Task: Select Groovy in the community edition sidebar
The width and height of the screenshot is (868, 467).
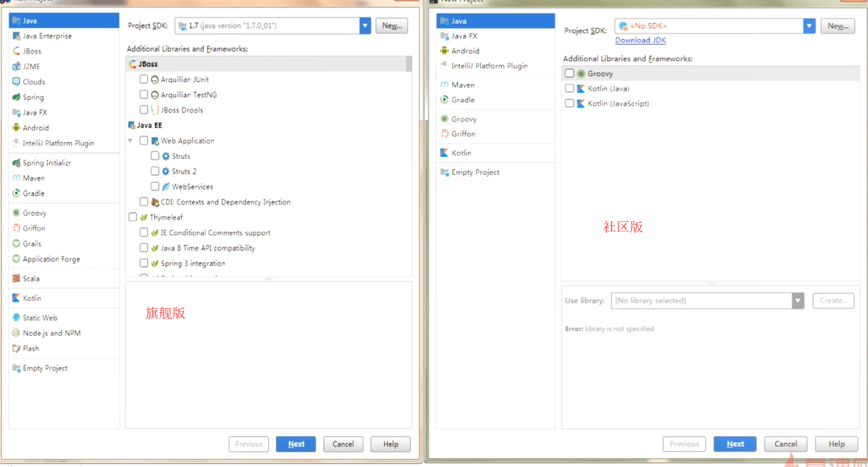Action: (464, 119)
